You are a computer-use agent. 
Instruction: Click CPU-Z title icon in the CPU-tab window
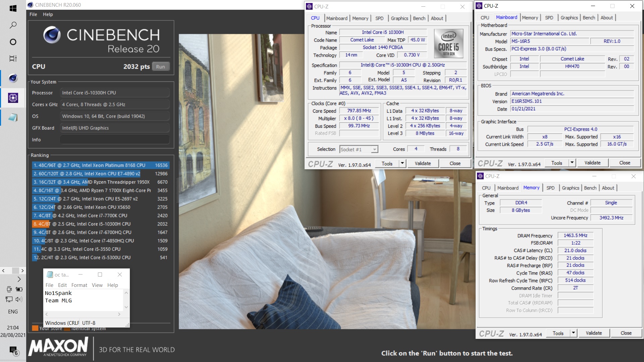[309, 6]
